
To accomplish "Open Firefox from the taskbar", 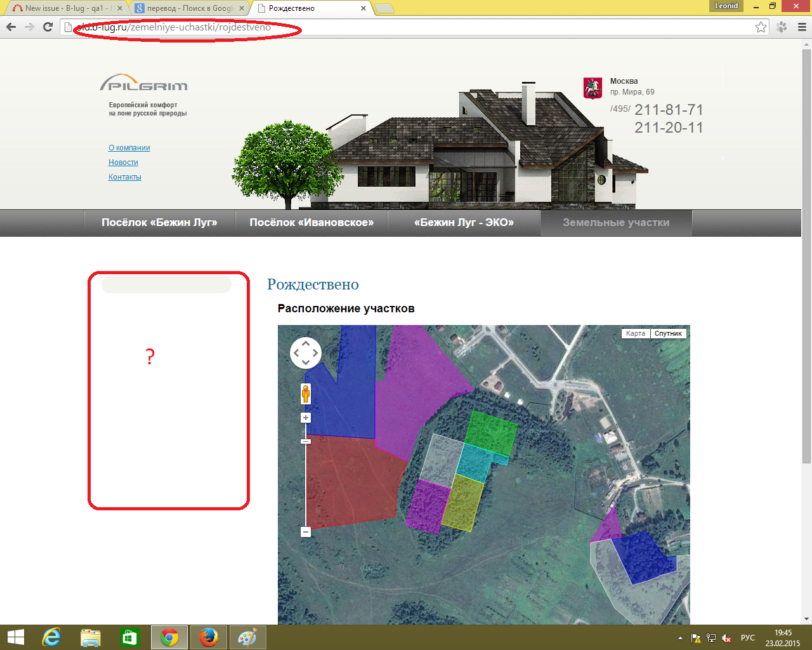I will click(208, 637).
